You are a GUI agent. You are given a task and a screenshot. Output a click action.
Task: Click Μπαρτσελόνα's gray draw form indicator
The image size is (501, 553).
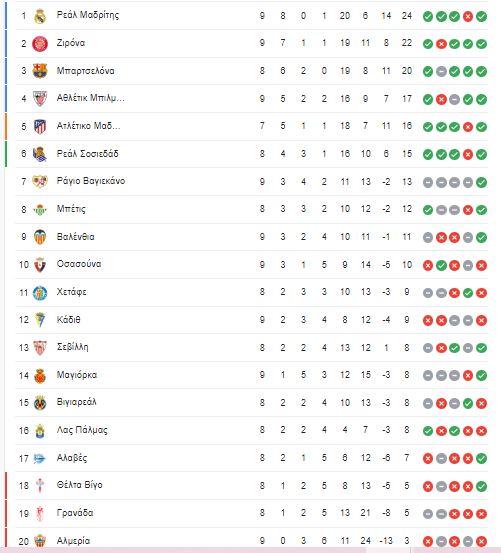(x=441, y=72)
